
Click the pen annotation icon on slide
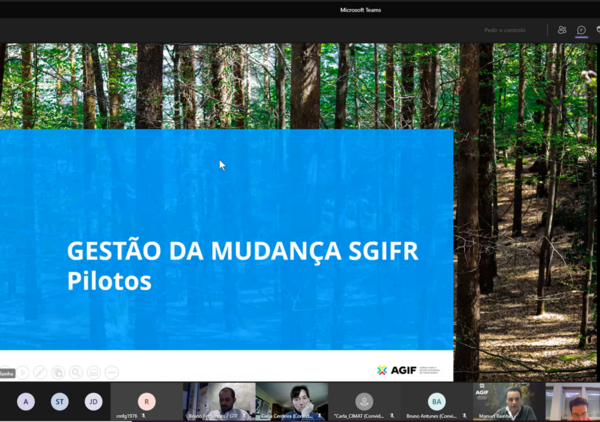pyautogui.click(x=40, y=372)
